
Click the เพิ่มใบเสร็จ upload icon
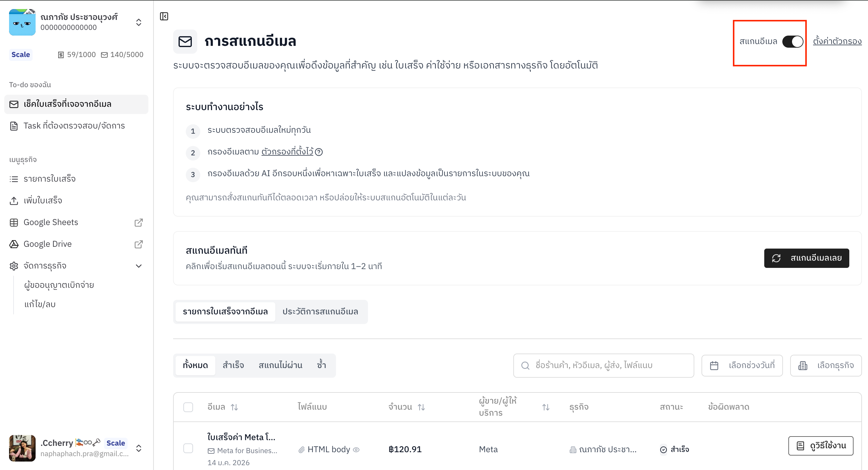coord(14,201)
